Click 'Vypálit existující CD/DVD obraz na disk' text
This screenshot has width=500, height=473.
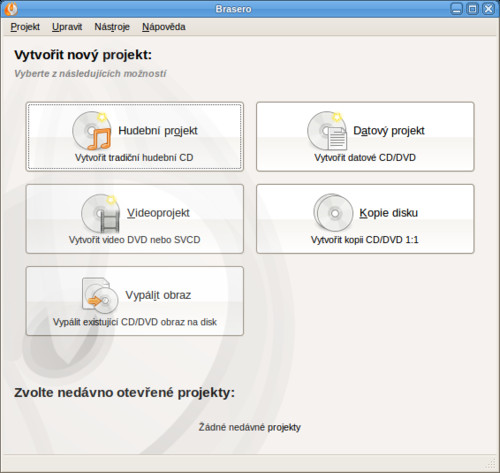click(x=135, y=322)
